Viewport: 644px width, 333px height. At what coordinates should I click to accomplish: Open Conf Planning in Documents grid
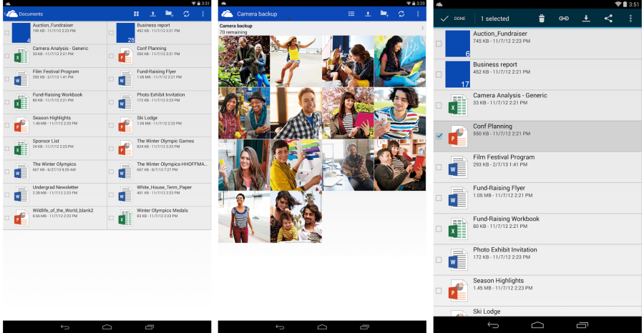[x=160, y=56]
